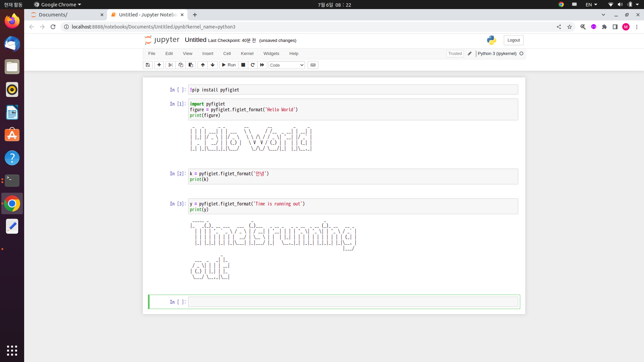Move selected cell down with the arrow
Viewport: 644px width, 362px height.
(213, 65)
